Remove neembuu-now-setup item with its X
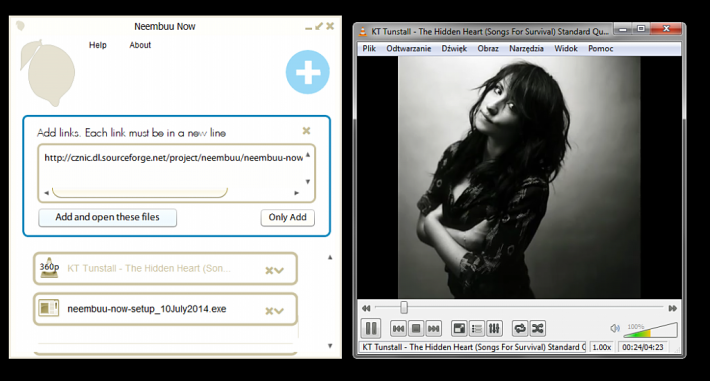 (x=269, y=311)
